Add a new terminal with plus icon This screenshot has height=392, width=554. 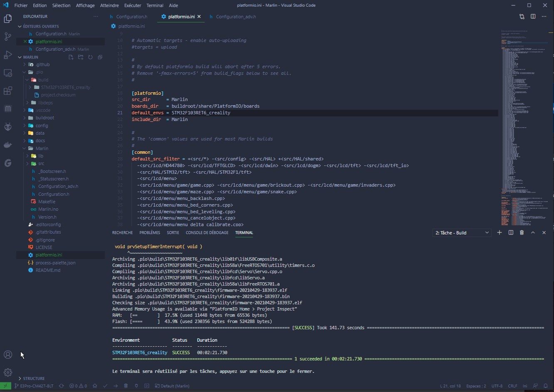[x=500, y=233]
